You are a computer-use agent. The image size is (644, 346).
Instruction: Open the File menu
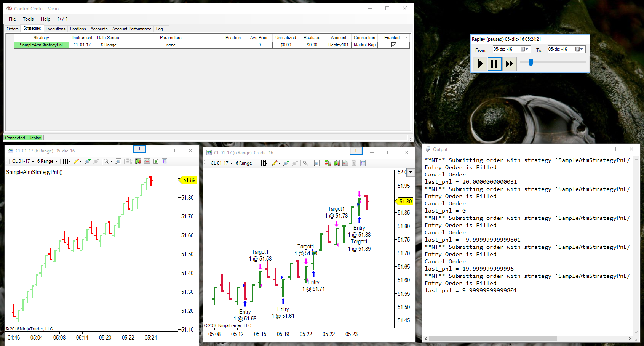tap(12, 19)
